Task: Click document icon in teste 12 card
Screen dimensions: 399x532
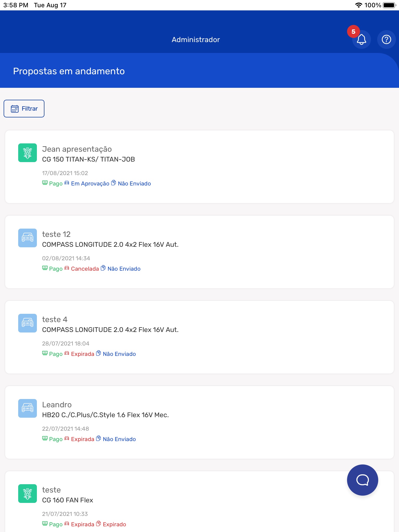Action: [103, 268]
